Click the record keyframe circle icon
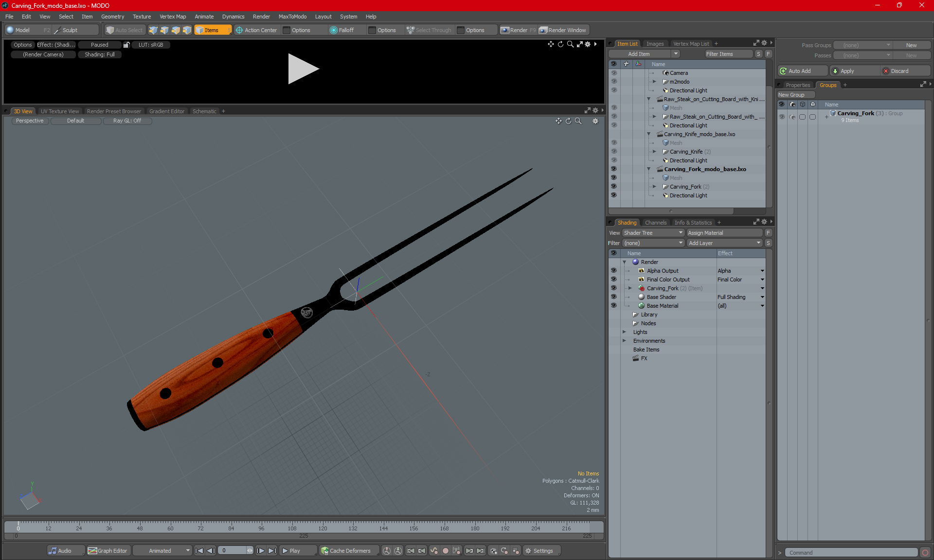The width and height of the screenshot is (934, 560). [445, 551]
